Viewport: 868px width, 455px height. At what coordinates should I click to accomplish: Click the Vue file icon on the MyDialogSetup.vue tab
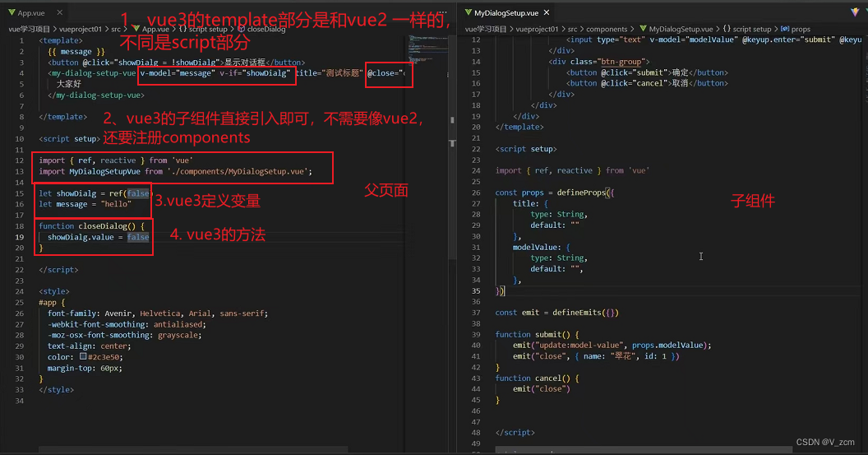click(x=469, y=12)
